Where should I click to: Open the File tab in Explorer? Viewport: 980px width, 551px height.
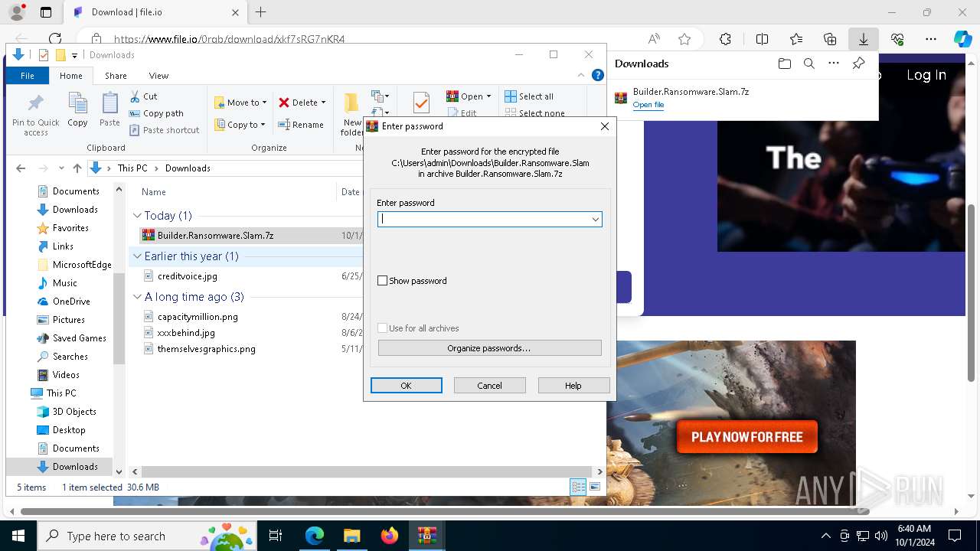pos(28,76)
